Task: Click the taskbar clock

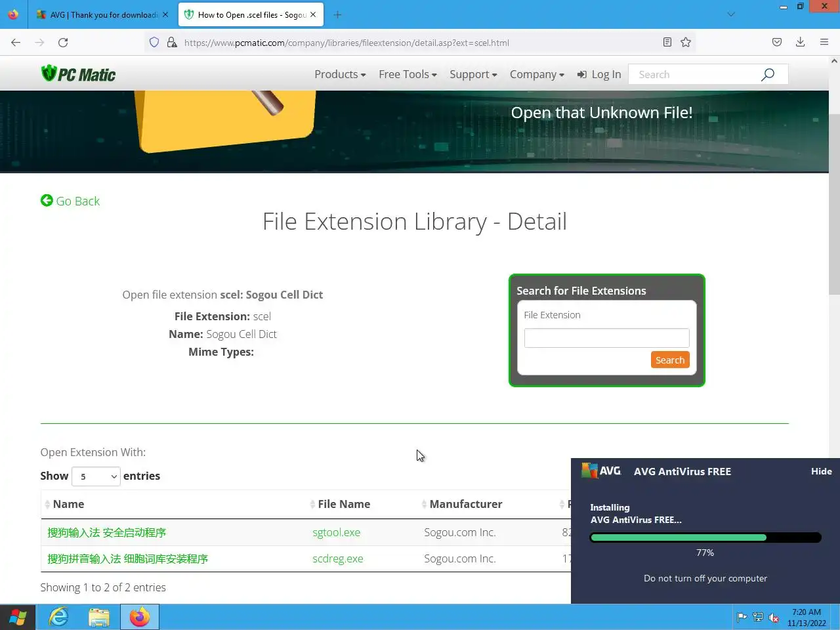Action: point(807,618)
